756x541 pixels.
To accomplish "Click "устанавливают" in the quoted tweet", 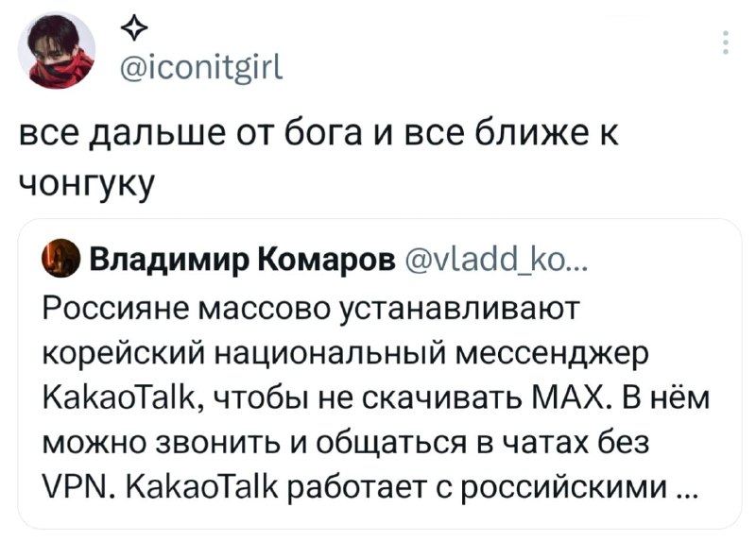I will pos(467,310).
